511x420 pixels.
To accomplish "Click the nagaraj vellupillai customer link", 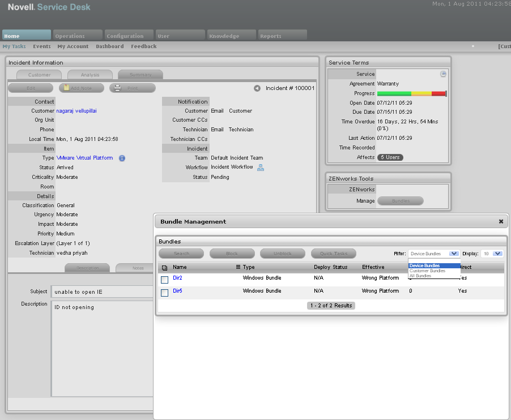I will click(x=76, y=111).
